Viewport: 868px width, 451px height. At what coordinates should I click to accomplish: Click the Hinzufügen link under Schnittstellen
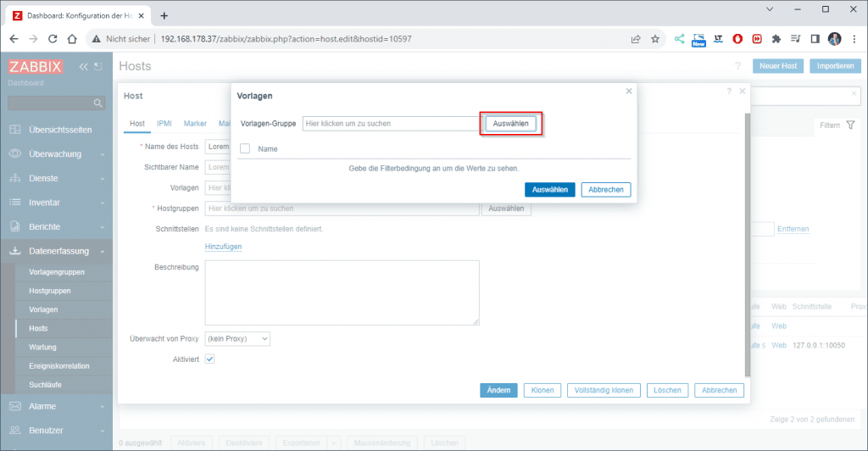pyautogui.click(x=223, y=247)
